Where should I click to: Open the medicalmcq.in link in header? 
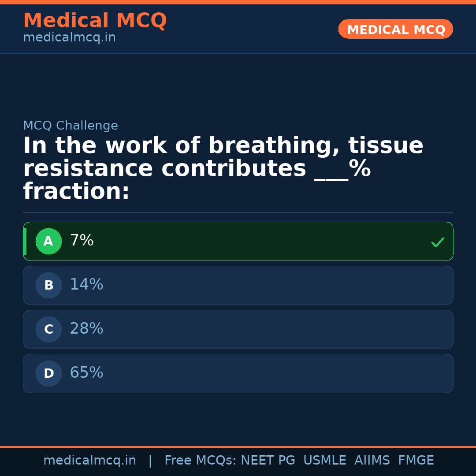[x=69, y=38]
